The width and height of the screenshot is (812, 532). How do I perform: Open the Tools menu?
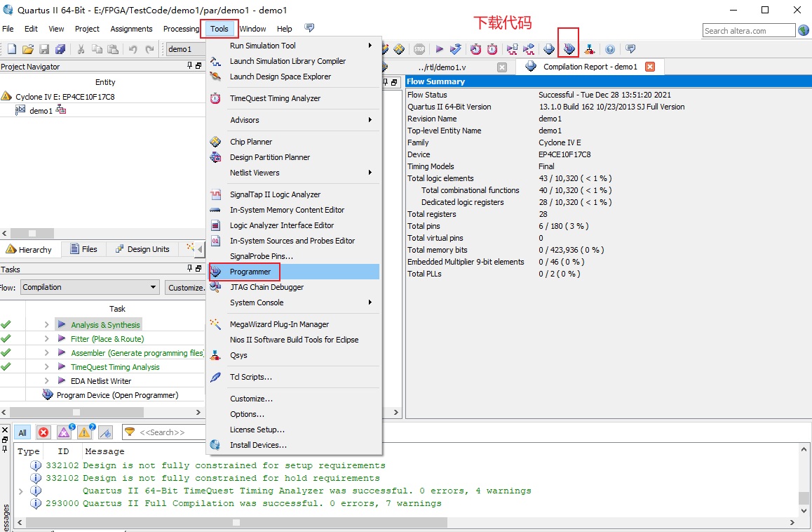(x=219, y=29)
